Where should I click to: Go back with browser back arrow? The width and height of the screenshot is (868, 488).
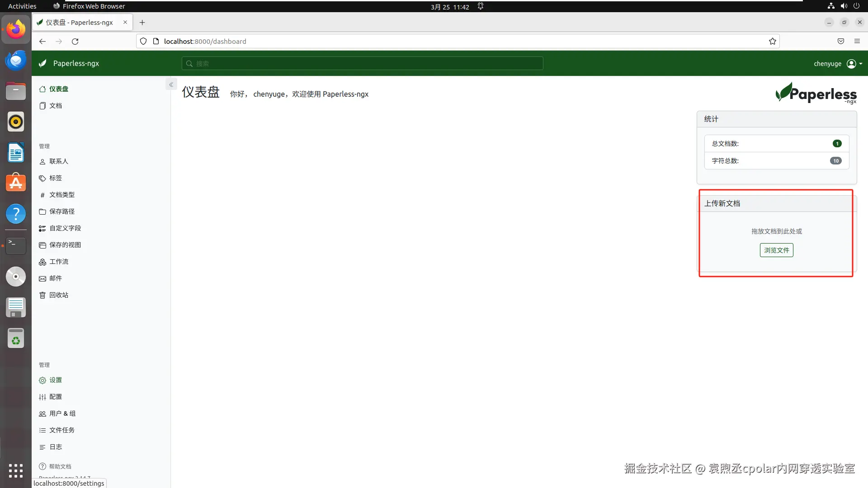(42, 41)
